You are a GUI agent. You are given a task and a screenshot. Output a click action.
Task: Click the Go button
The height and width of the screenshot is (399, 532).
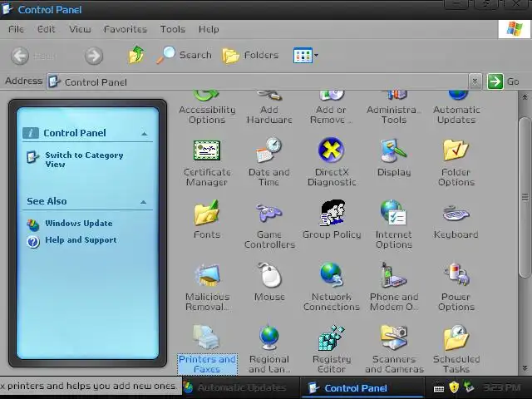point(504,81)
